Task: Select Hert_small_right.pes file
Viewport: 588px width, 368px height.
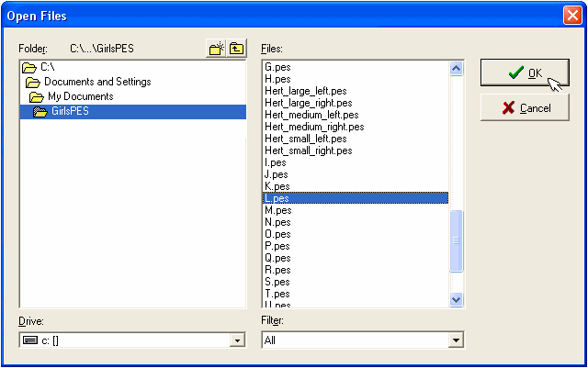Action: (308, 151)
